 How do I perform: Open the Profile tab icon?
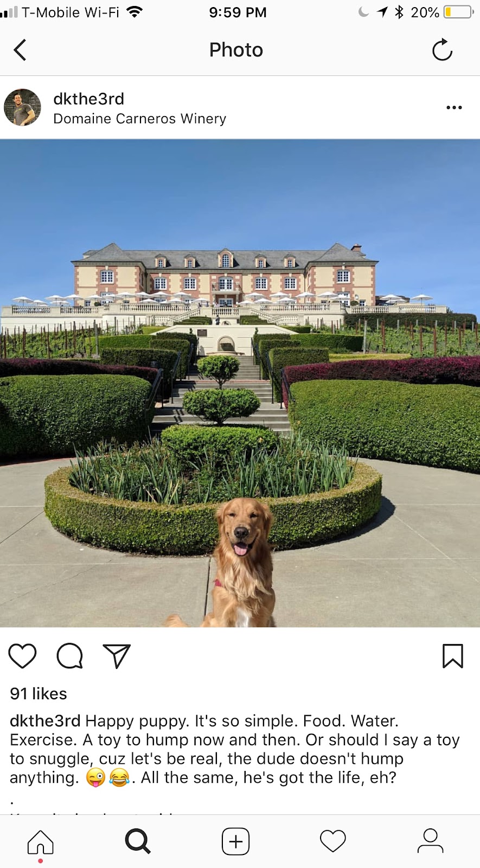pyautogui.click(x=431, y=841)
